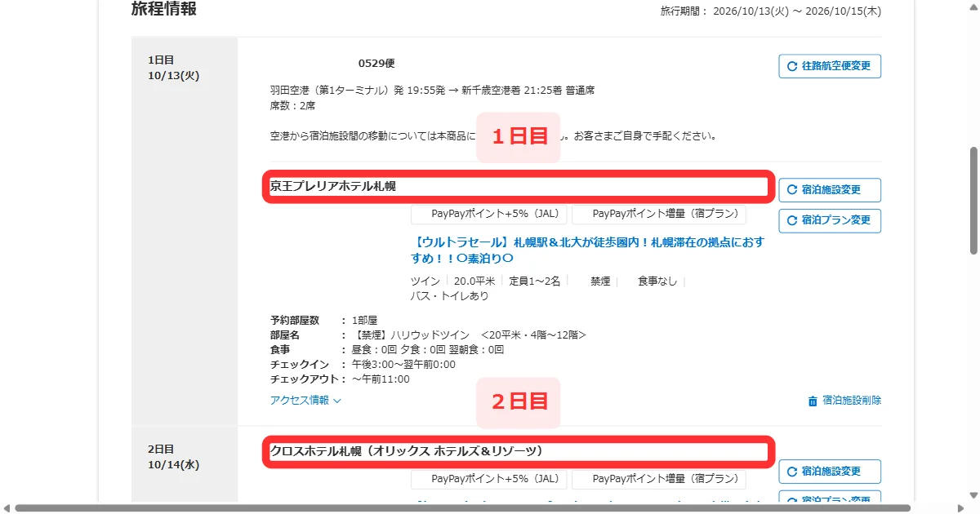Click the 食事 meals count row
The width and height of the screenshot is (980, 514).
(387, 350)
